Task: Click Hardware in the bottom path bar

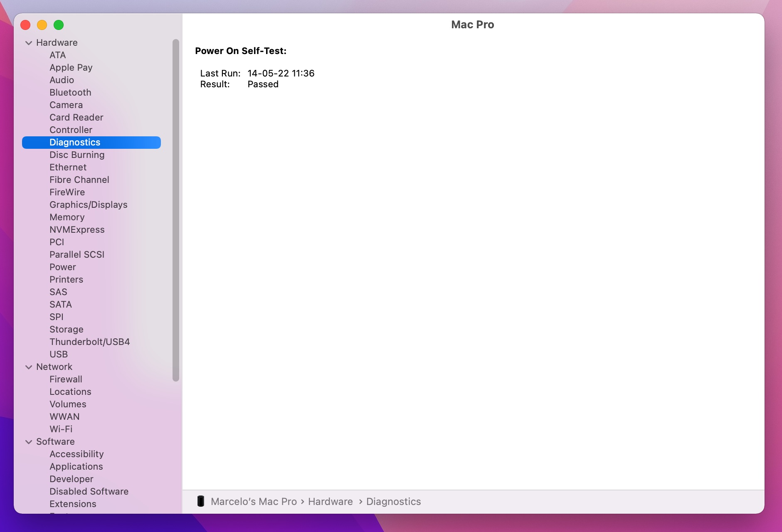Action: pyautogui.click(x=330, y=502)
